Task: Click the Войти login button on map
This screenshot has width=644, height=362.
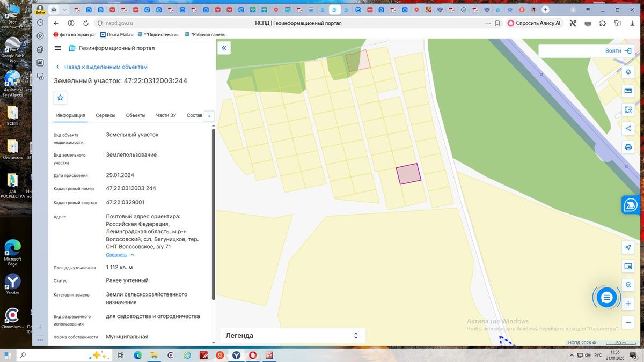Action: coord(618,50)
